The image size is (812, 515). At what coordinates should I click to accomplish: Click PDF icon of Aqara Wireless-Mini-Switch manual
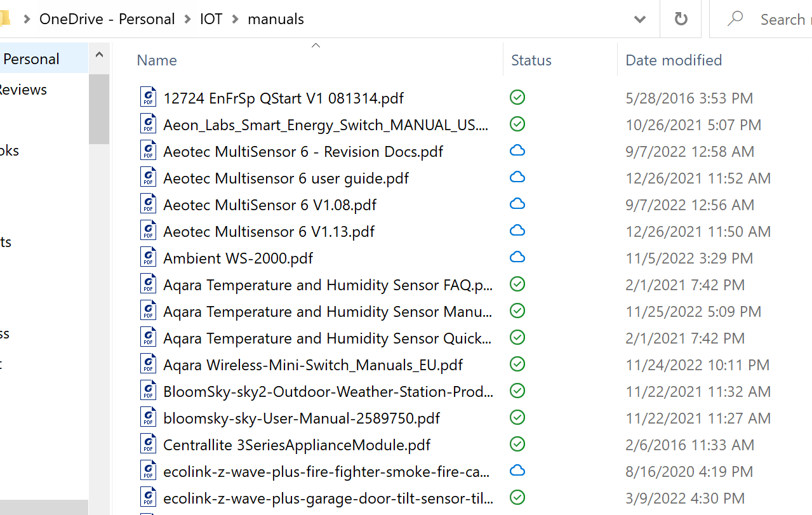(x=148, y=364)
